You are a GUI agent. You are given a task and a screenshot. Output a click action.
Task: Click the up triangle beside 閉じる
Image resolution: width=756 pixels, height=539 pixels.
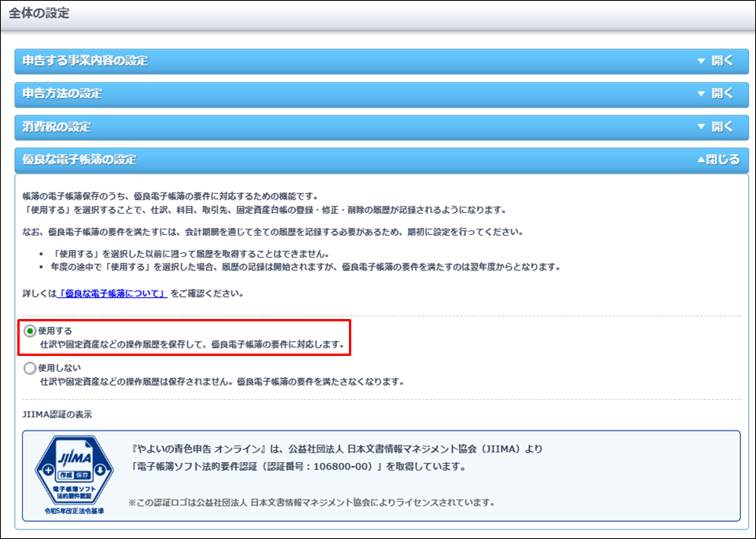coord(701,159)
